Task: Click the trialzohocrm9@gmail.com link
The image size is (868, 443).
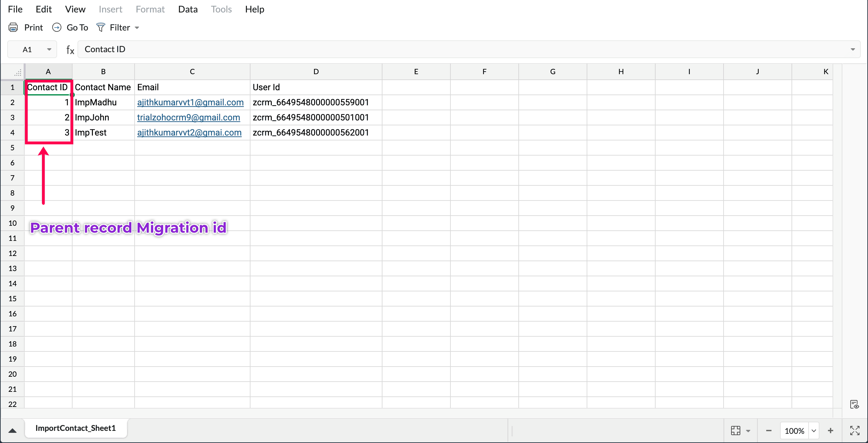Action: click(x=188, y=117)
